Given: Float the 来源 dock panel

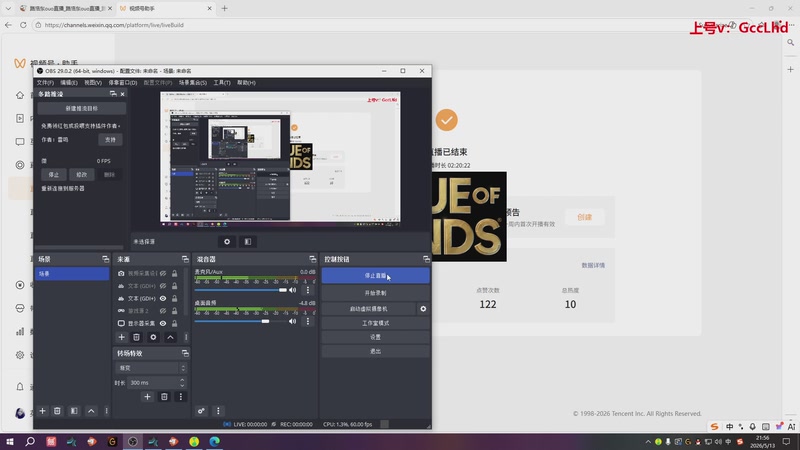Looking at the screenshot, I should 185,259.
